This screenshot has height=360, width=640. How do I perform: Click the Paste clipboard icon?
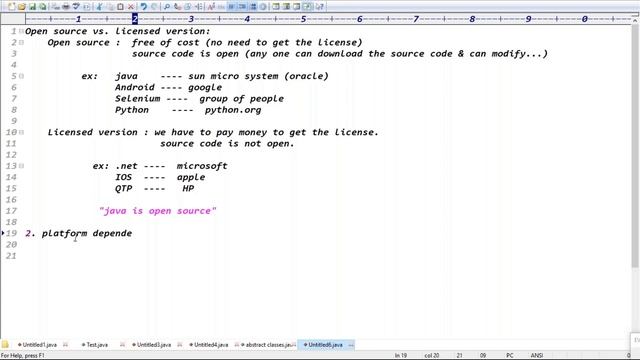click(x=120, y=7)
